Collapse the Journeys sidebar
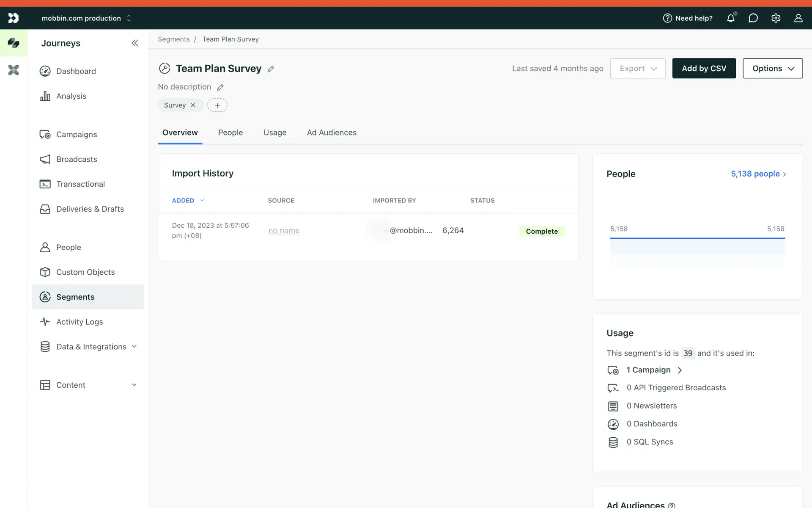This screenshot has width=812, height=508. tap(134, 43)
